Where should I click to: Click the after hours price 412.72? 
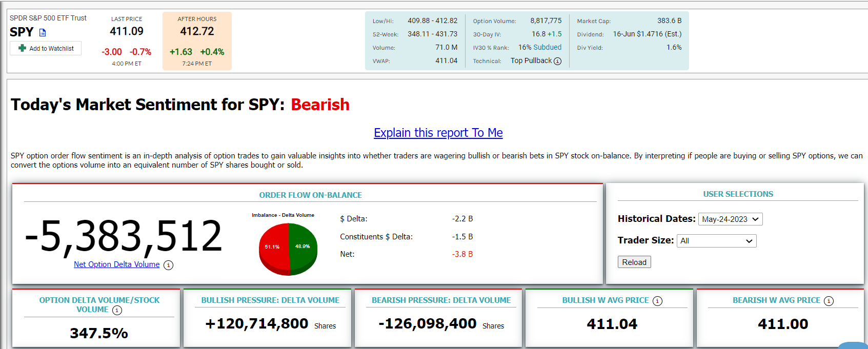197,31
